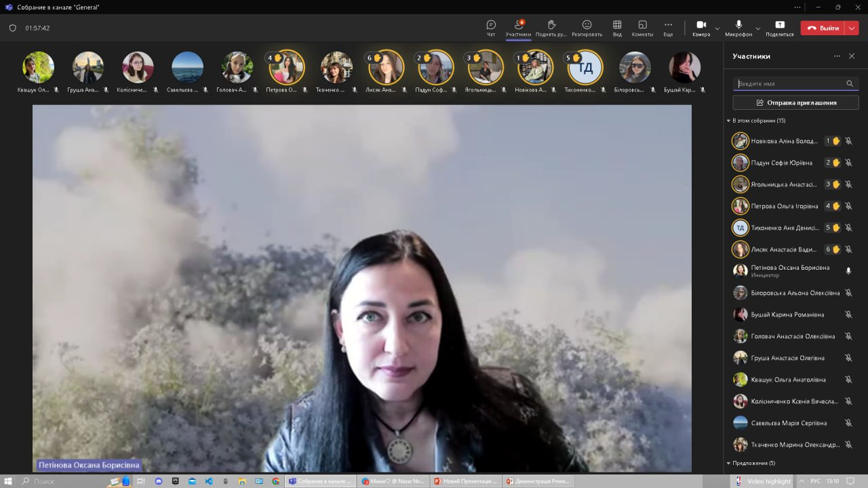Click Петінова Оксана Борисівна name label on video
This screenshot has height=488, width=868.
point(89,465)
